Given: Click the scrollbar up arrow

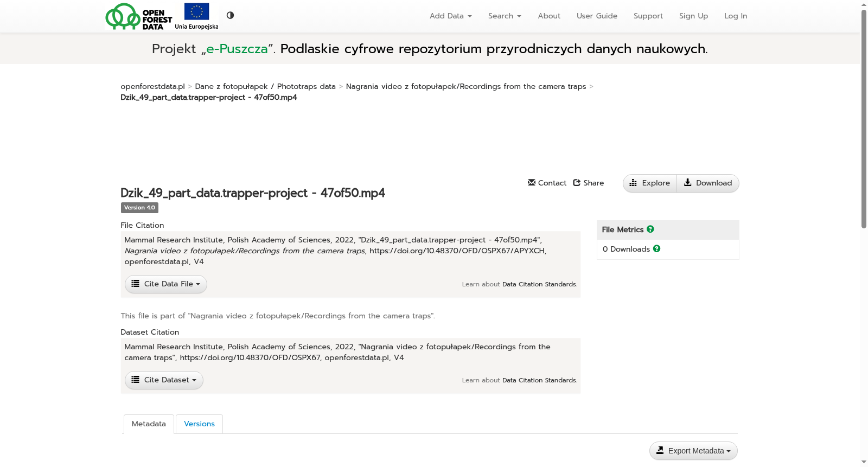Looking at the screenshot, I should (864, 4).
